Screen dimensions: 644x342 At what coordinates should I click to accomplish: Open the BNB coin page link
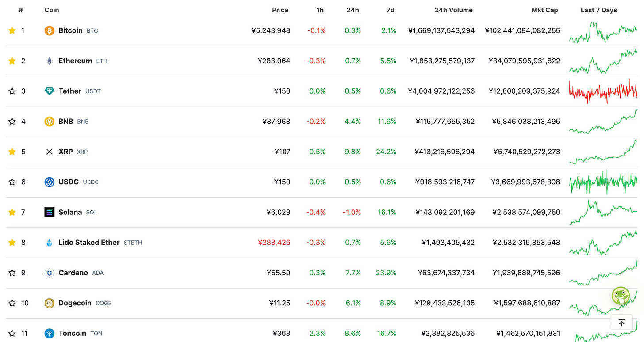tap(73, 122)
